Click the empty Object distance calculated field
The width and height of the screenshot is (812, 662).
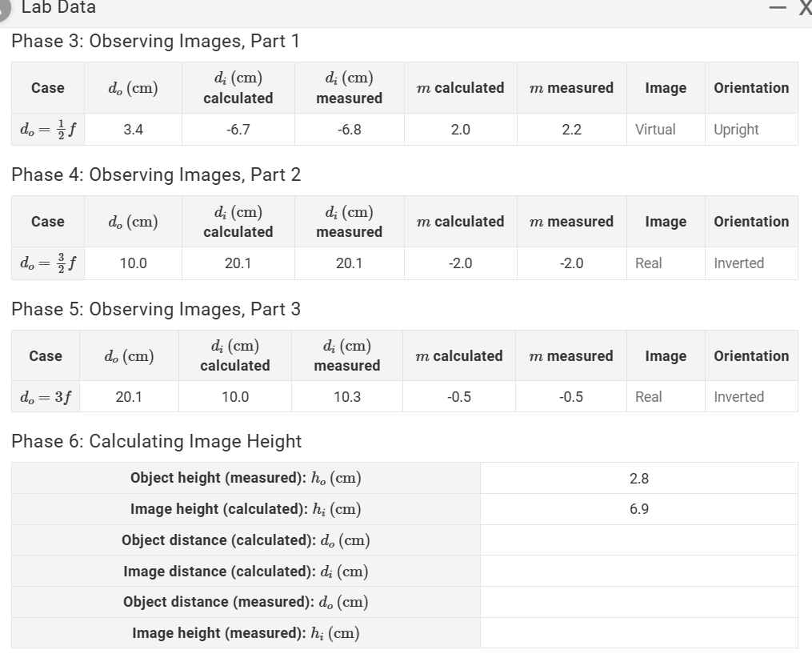click(638, 540)
